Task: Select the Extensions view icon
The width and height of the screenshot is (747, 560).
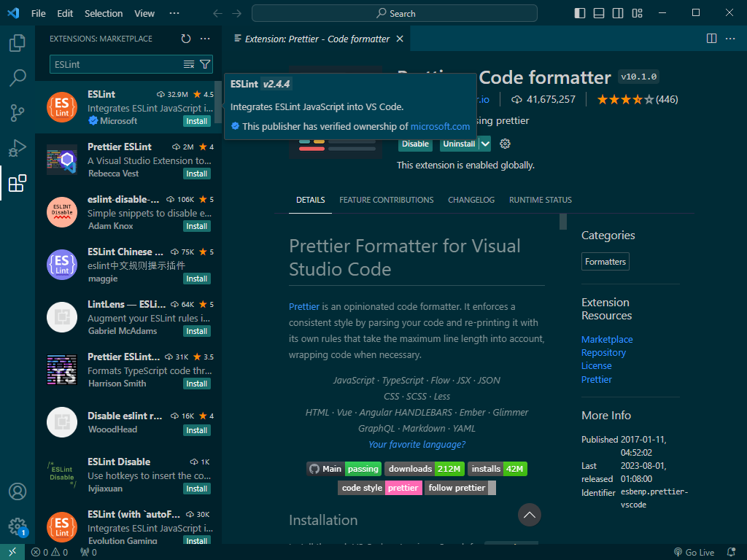Action: pyautogui.click(x=18, y=183)
